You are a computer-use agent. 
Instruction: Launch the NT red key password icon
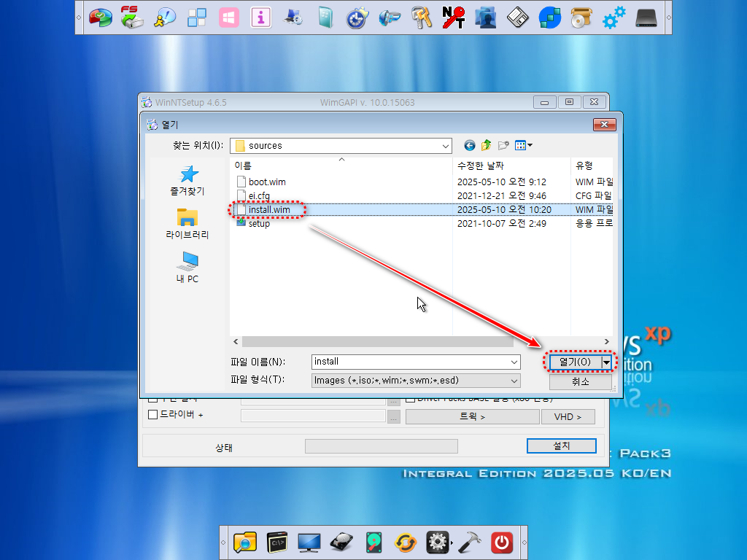coord(454,17)
